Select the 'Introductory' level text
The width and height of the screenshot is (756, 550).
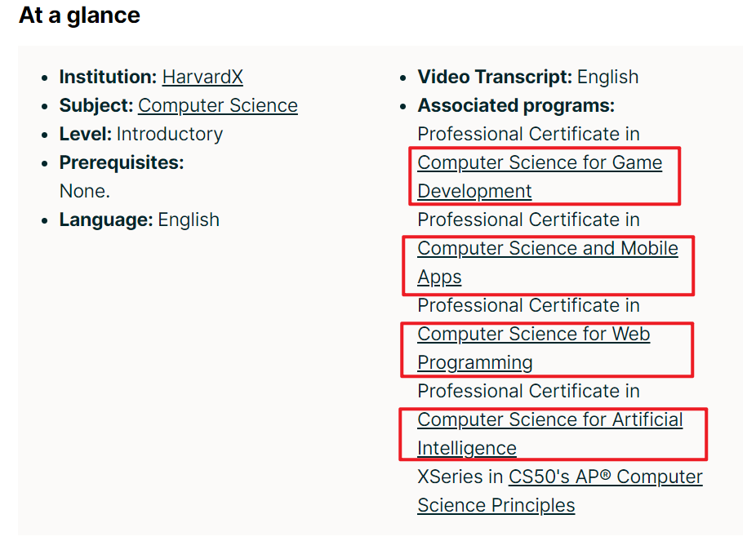click(170, 134)
